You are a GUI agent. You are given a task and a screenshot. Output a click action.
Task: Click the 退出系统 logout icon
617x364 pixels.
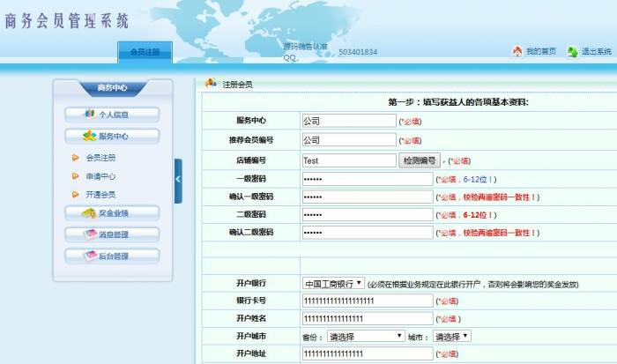[x=572, y=52]
